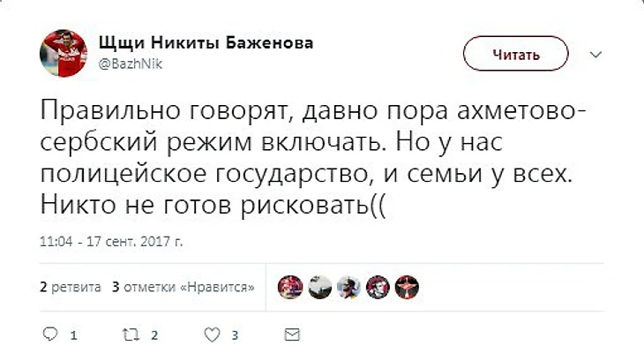Viewport: 644px width, 361px height.
Task: Open Щщи Никиты Баженова profile name
Action: point(206,43)
